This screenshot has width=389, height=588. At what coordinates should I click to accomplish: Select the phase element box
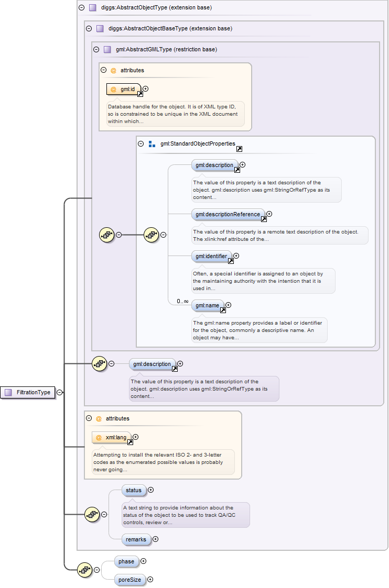pyautogui.click(x=126, y=561)
